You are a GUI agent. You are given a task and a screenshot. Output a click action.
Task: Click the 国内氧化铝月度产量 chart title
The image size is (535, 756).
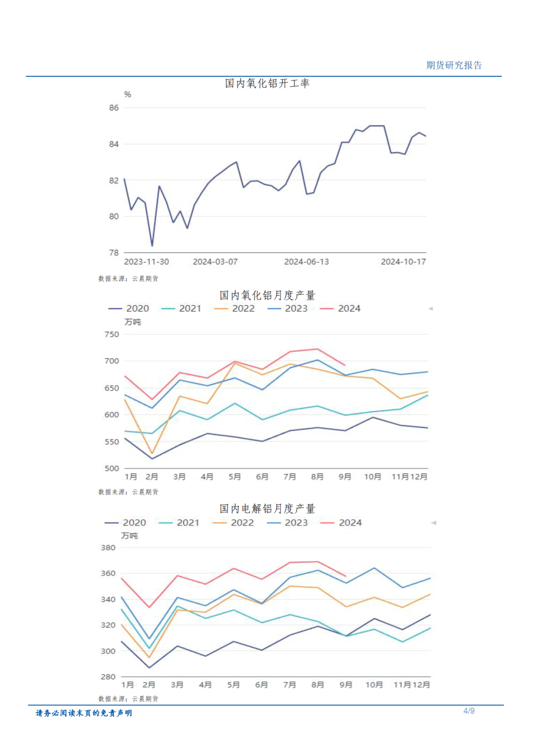point(267,295)
